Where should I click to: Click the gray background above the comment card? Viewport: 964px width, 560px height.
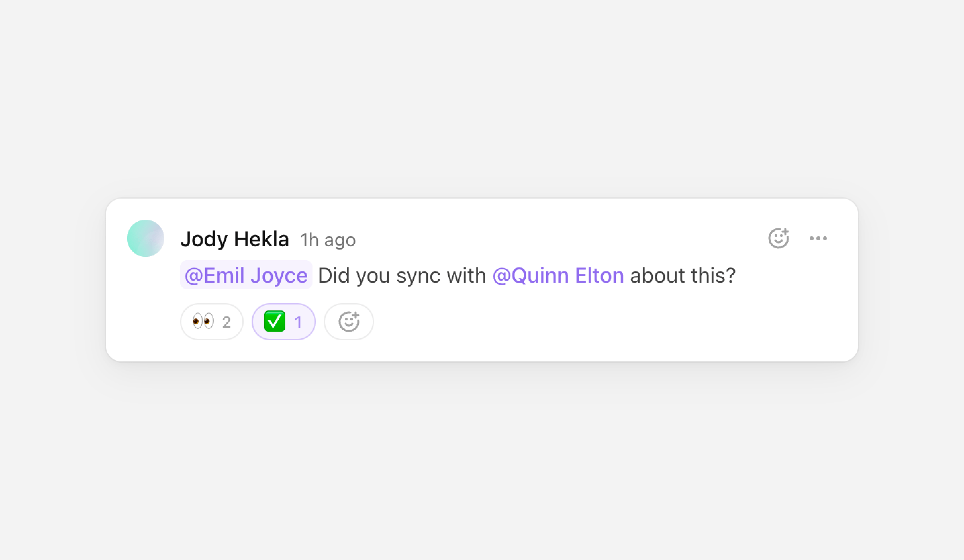[x=482, y=96]
